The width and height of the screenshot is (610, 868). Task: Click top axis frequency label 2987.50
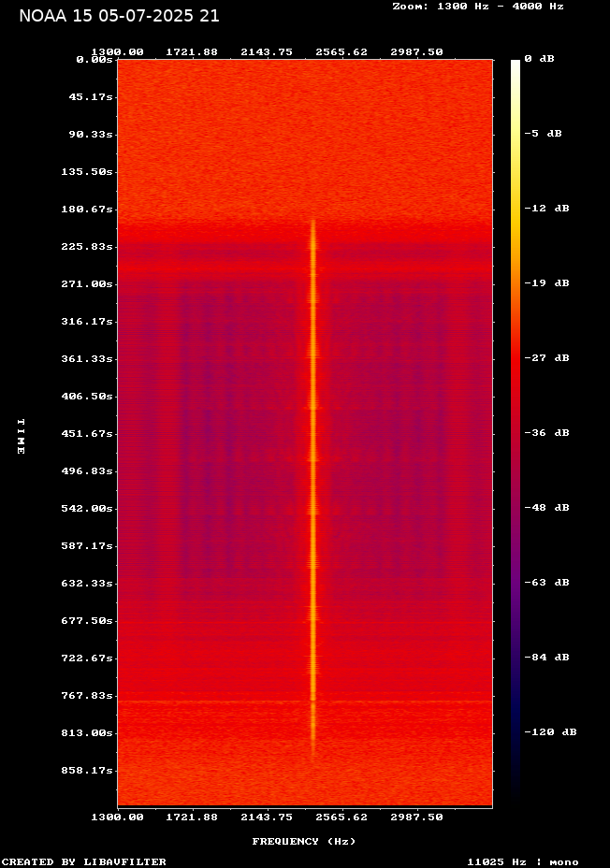coord(417,52)
